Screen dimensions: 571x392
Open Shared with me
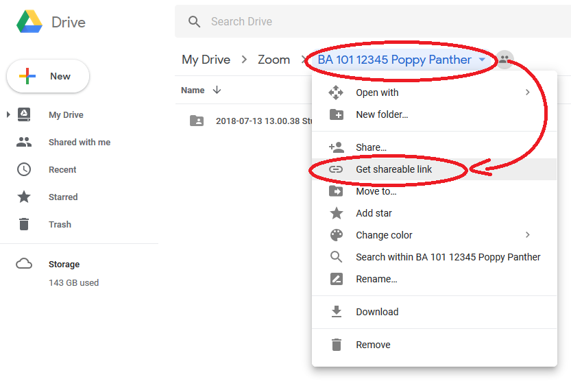(80, 143)
